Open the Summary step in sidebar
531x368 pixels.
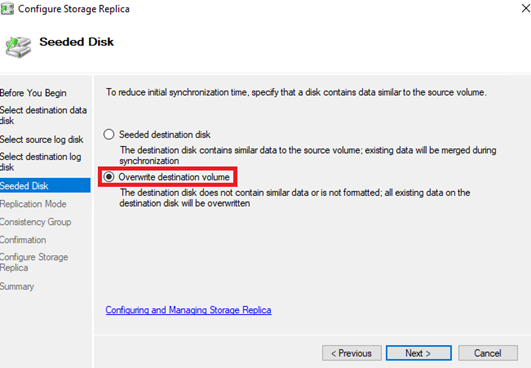click(x=17, y=286)
